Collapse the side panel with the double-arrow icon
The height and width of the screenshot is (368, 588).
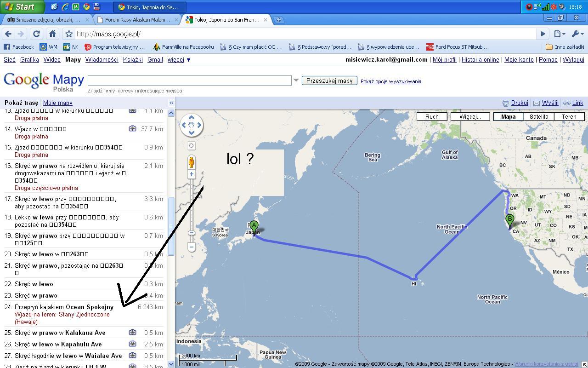pyautogui.click(x=171, y=103)
